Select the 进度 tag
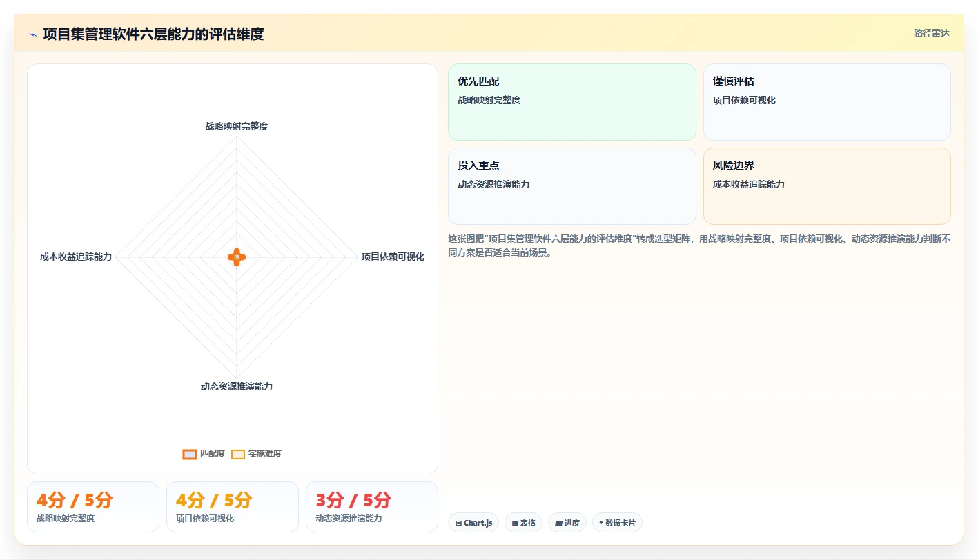 (567, 523)
